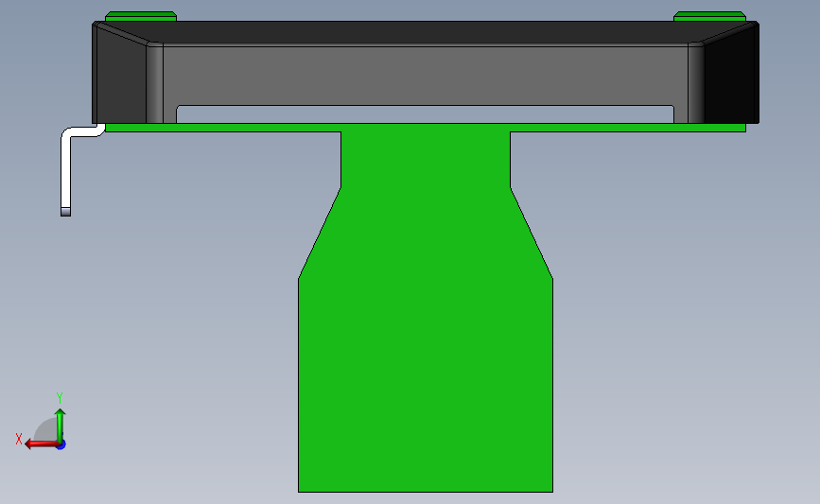This screenshot has height=504, width=820.
Task: Click the green Y axis arrow of triad
Action: pos(61,425)
